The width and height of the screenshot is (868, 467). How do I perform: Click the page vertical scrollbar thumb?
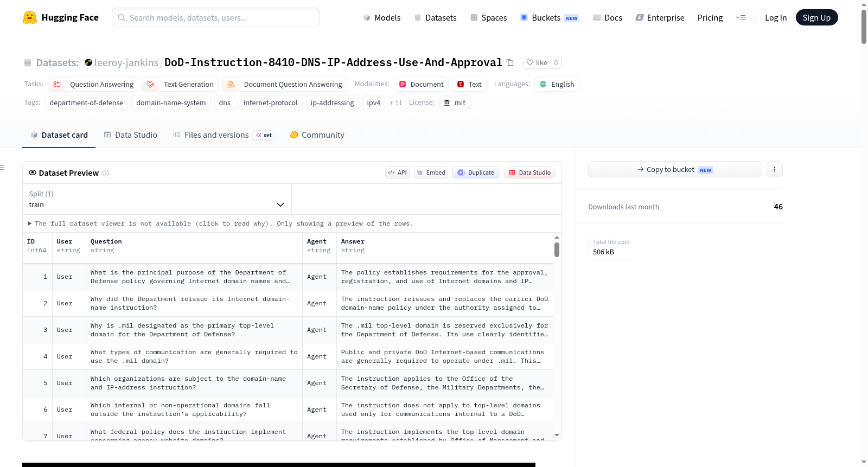[x=864, y=26]
